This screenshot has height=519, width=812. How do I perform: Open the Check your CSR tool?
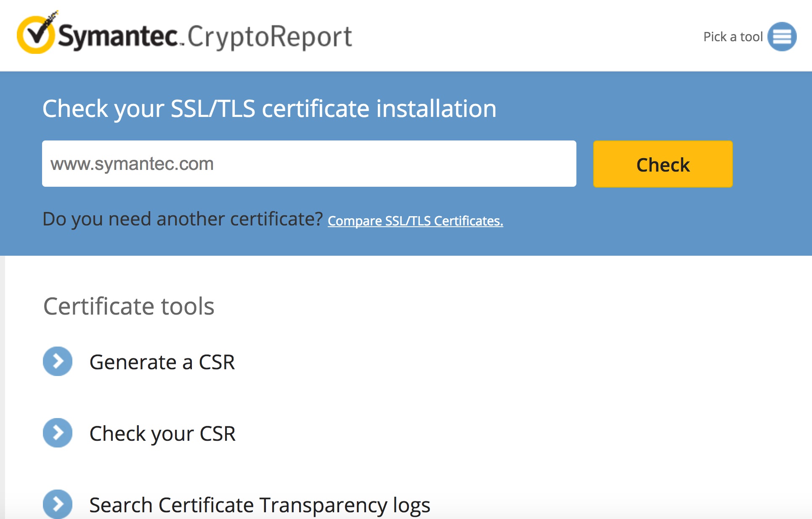coord(162,434)
